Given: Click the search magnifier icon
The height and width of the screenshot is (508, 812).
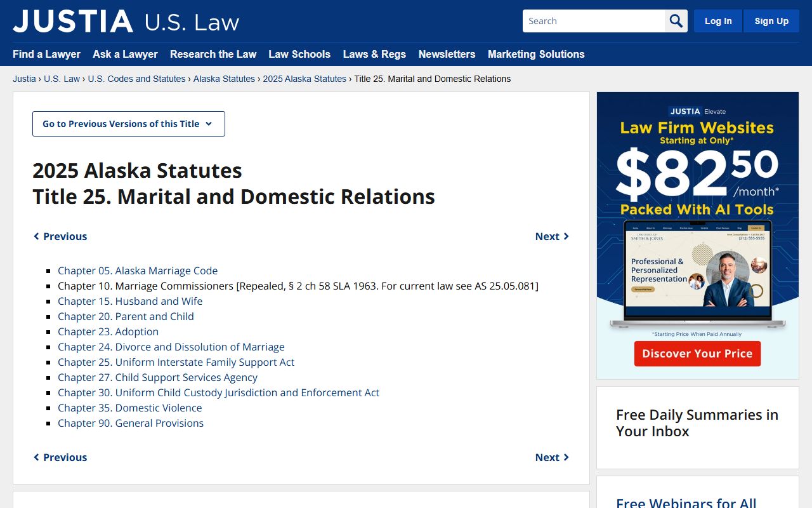Looking at the screenshot, I should [676, 21].
